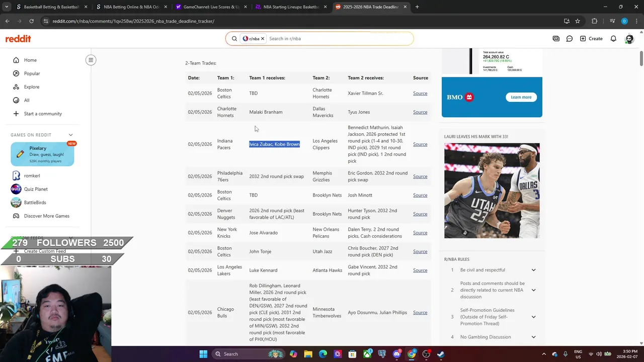Open Source link for Ayo Dosunmu trade
Viewport: 644px width, 362px height.
tap(420, 313)
